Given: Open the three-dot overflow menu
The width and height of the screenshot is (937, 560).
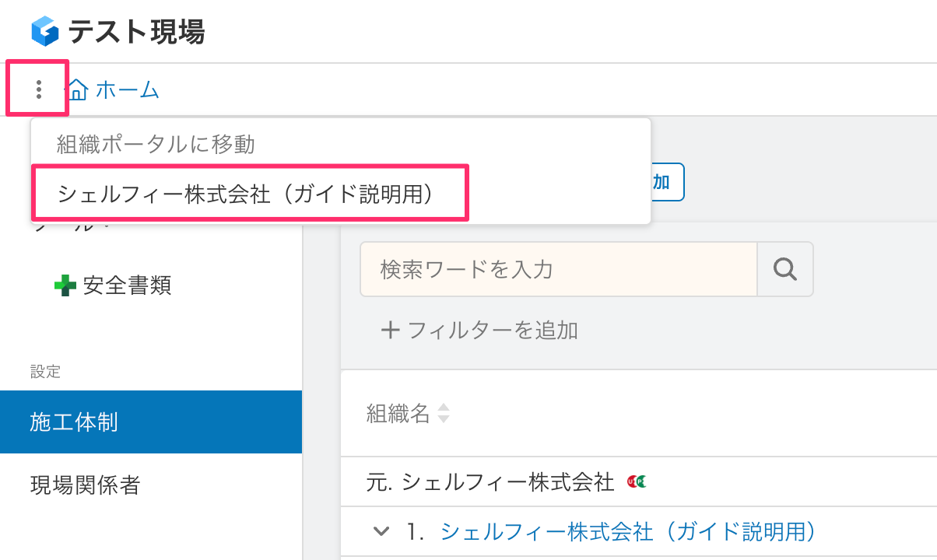Looking at the screenshot, I should click(37, 89).
